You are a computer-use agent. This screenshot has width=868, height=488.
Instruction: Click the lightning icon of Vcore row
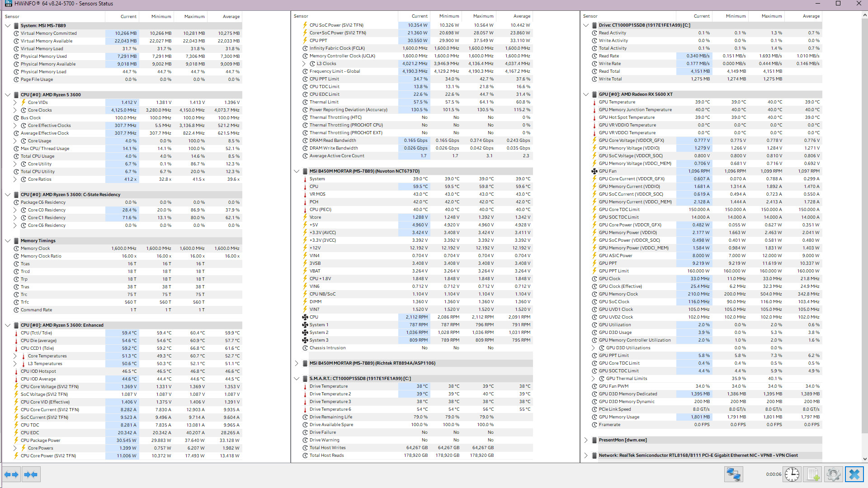click(x=305, y=217)
